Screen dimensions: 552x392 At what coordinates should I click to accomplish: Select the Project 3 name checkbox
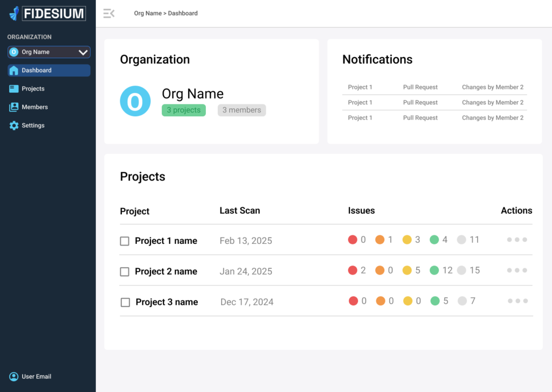pos(125,303)
